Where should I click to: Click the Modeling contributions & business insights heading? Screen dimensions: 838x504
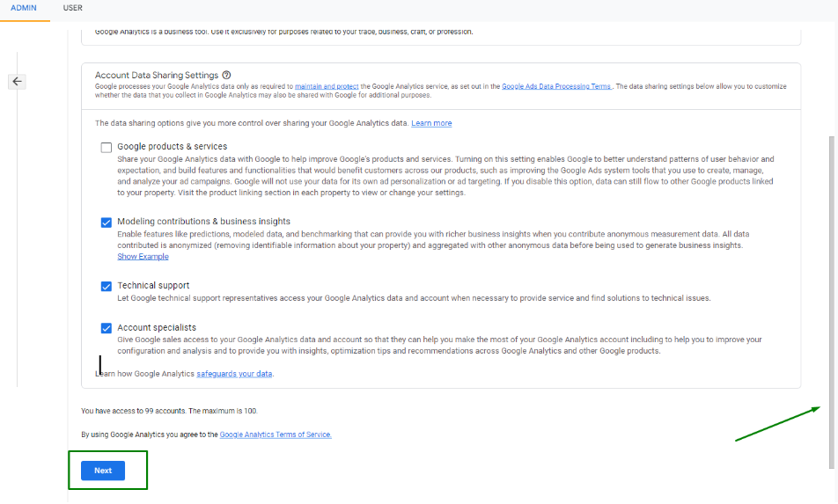[x=203, y=222]
